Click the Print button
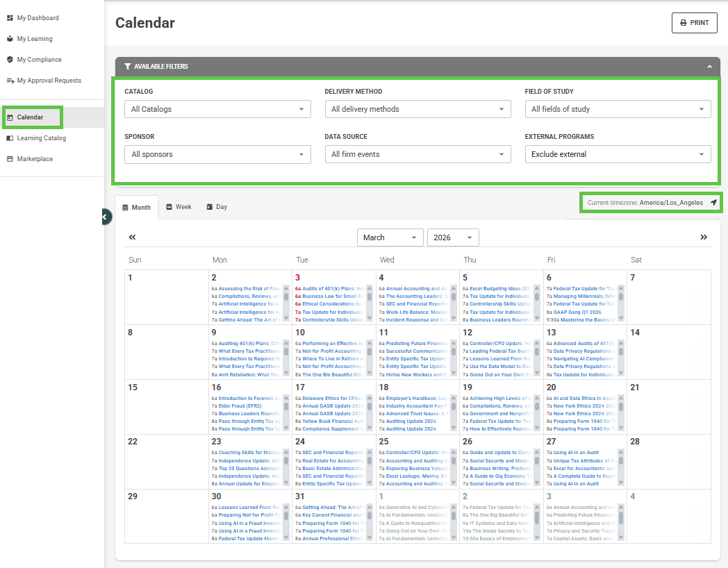The image size is (728, 568). (694, 23)
